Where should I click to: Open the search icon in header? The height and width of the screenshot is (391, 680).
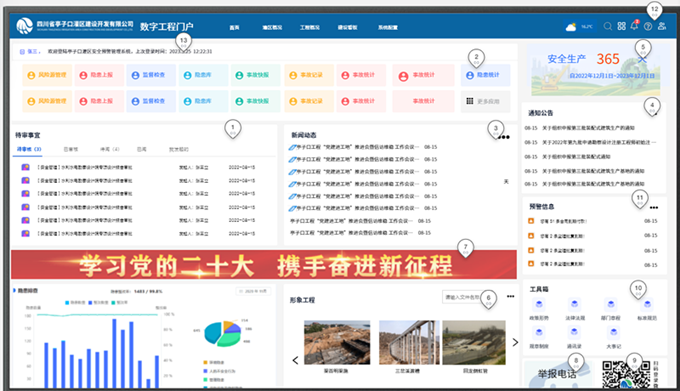(608, 26)
